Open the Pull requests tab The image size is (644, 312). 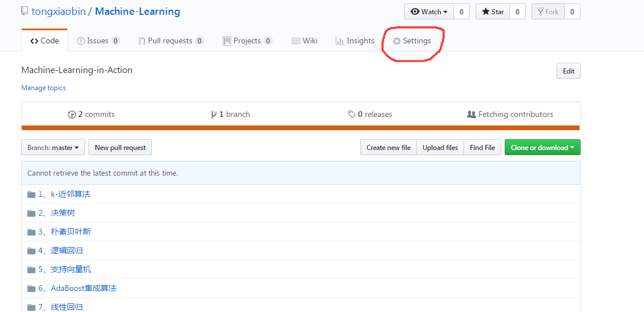tap(171, 40)
